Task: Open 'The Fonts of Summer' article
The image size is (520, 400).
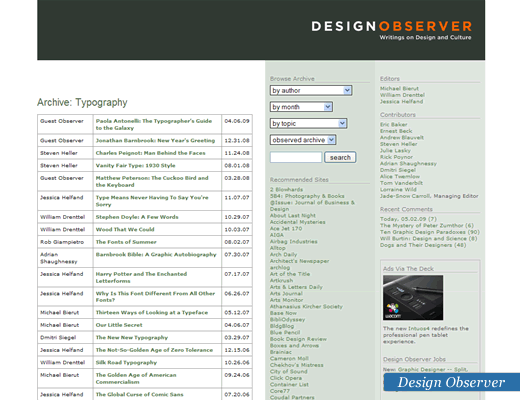Action: click(126, 242)
